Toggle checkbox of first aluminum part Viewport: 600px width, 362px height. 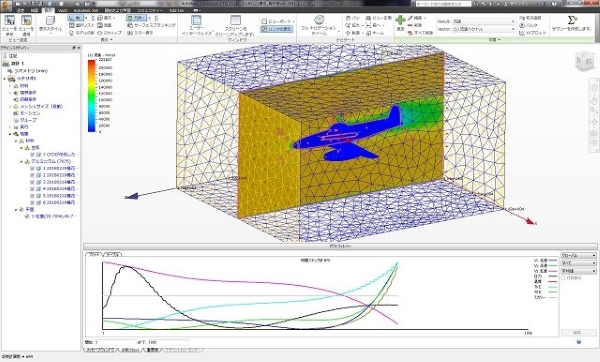coord(32,168)
